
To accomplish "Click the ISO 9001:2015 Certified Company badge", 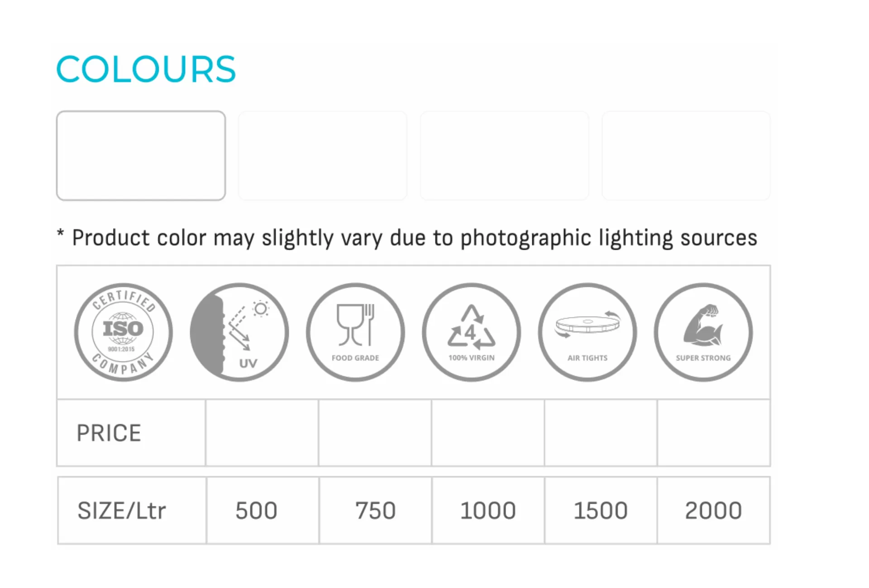I will [x=123, y=332].
